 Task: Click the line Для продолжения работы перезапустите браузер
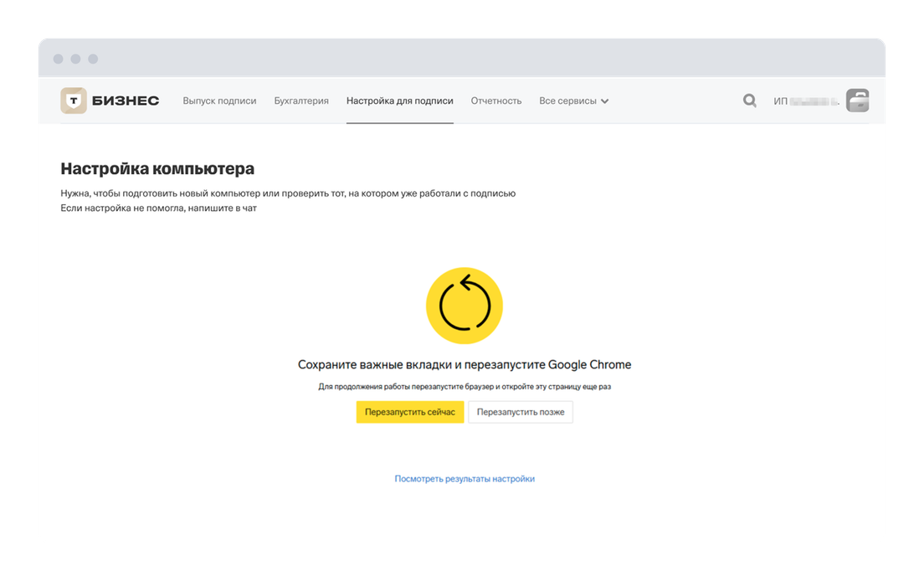(465, 387)
